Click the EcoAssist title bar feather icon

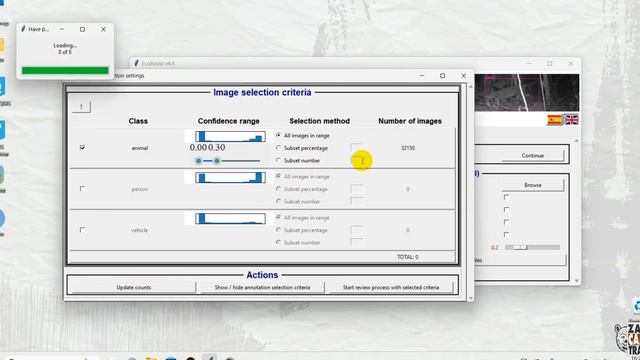[x=137, y=63]
